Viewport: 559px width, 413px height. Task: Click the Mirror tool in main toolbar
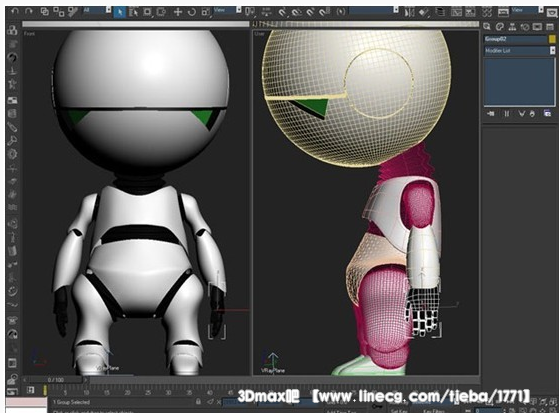[x=409, y=12]
